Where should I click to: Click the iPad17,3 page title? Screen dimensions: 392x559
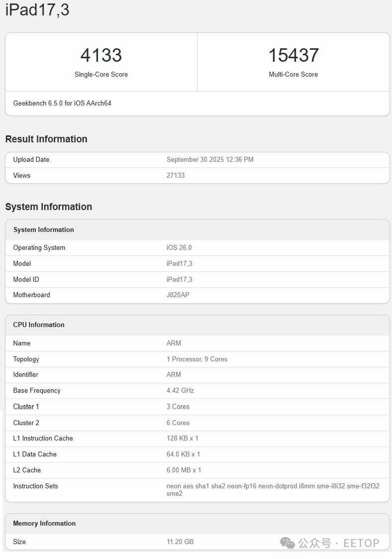click(x=37, y=9)
